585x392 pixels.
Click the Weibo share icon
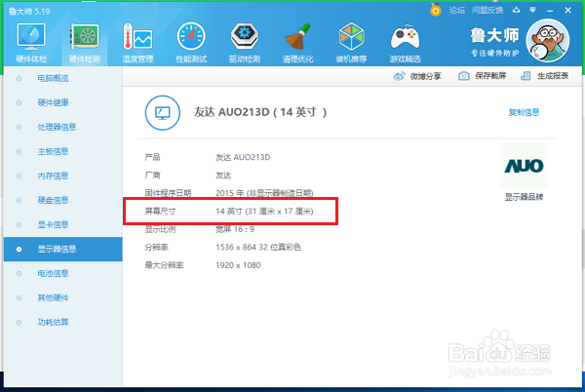pos(399,76)
